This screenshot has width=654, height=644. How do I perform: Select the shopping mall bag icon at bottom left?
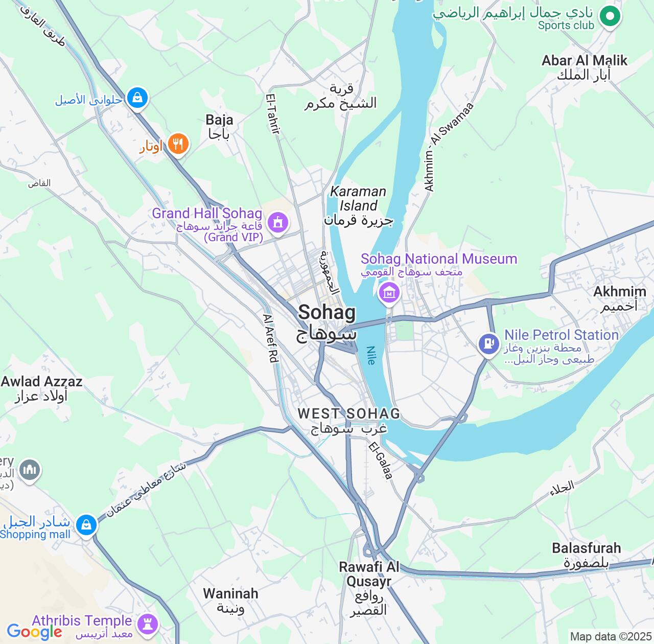pos(86,525)
